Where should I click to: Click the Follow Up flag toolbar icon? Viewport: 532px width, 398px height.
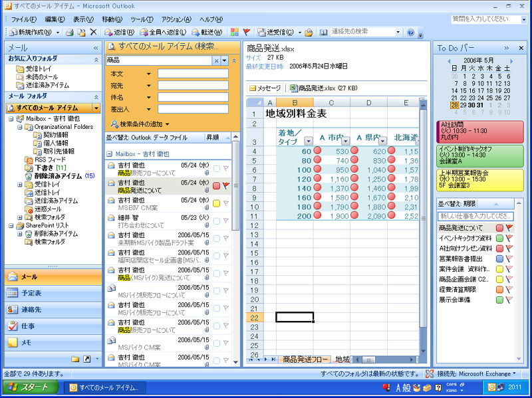pyautogui.click(x=247, y=32)
